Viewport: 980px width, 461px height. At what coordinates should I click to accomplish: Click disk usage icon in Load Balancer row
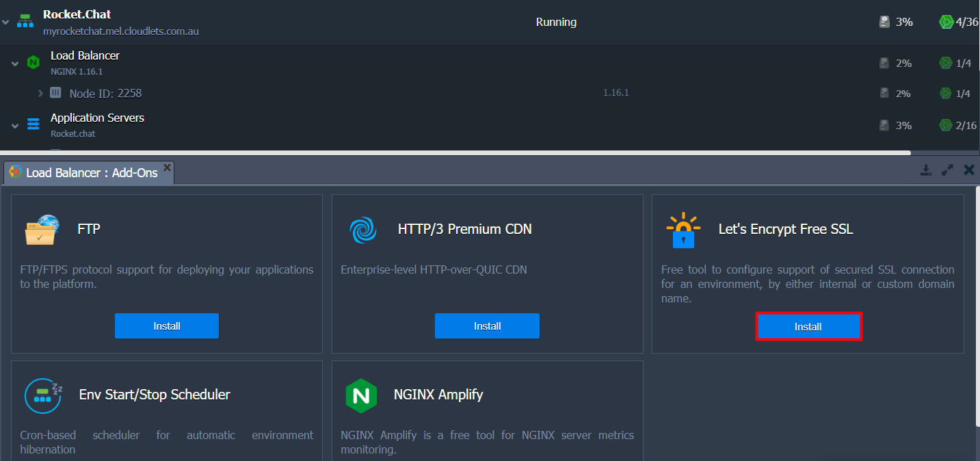click(885, 63)
